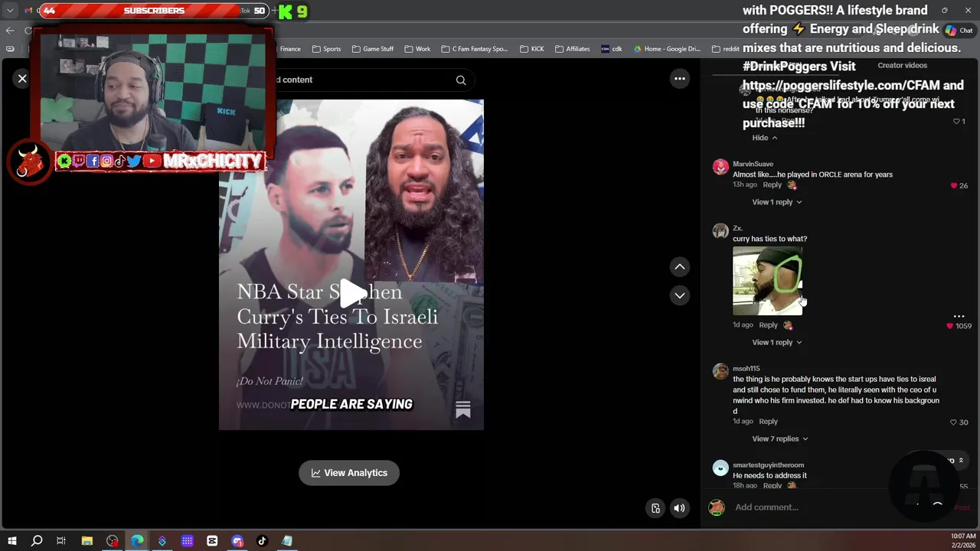Open MarvinSuave's profile avatar
The width and height of the screenshot is (980, 551).
point(720,168)
